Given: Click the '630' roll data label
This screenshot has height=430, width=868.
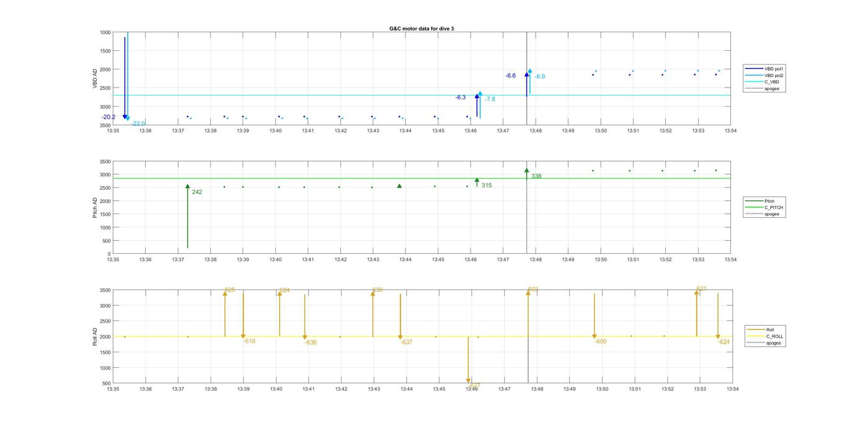Looking at the screenshot, I should coord(378,290).
